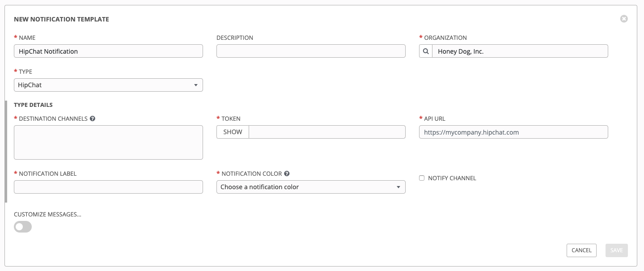This screenshot has width=644, height=271.
Task: Select the Notification Label text box
Action: pos(108,187)
